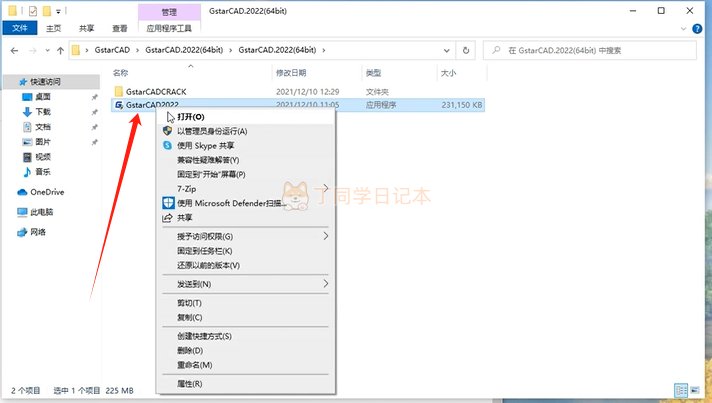Choose 删除(D) in the context menu
This screenshot has height=403, width=712.
click(190, 350)
